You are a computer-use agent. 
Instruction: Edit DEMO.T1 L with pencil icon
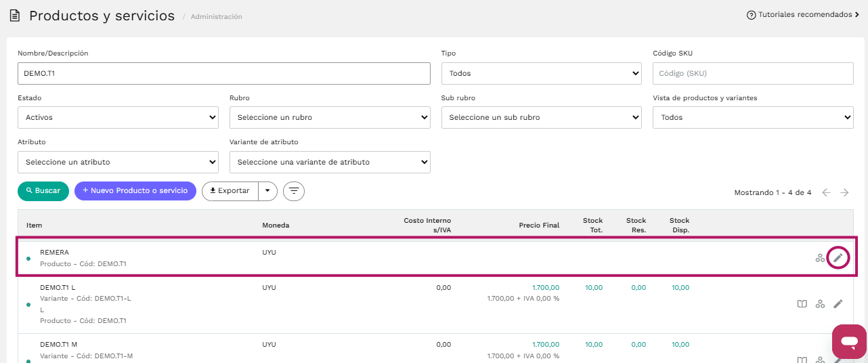pyautogui.click(x=838, y=304)
